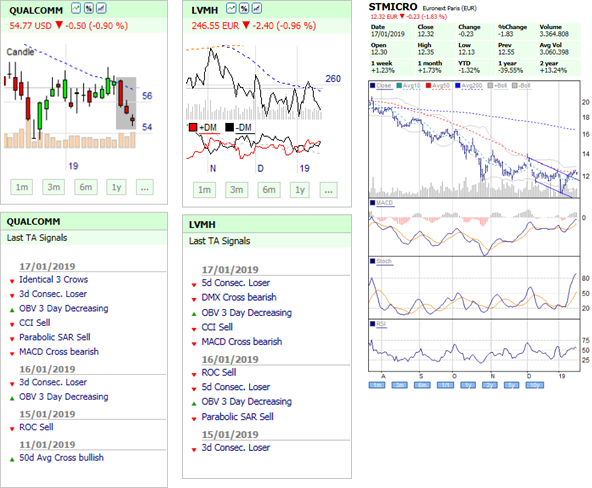Open QUALCOMM 50d Avg Cross bullish signal

pos(62,457)
